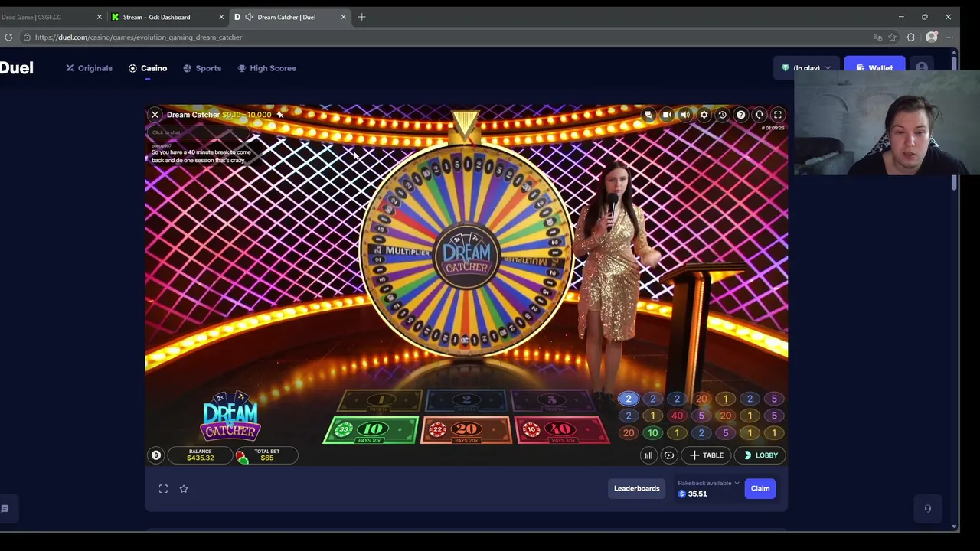Viewport: 980px width, 551px height.
Task: Place a bet on the 1 spot
Action: (380, 400)
